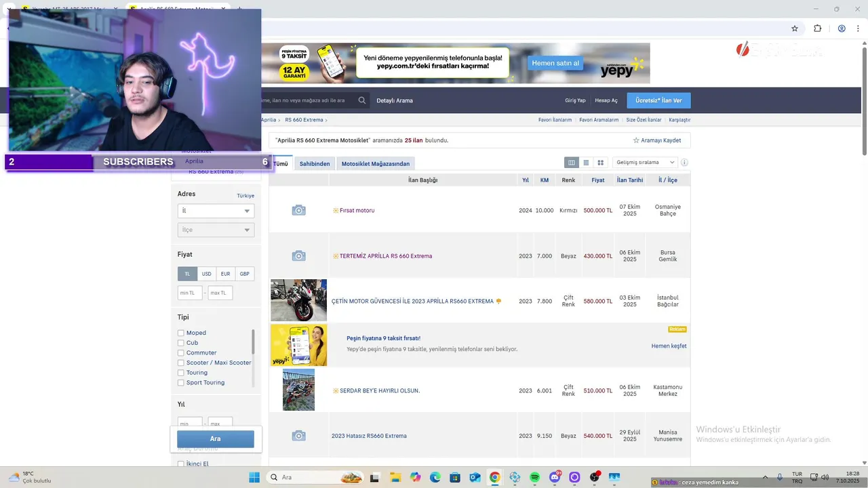Check the İkinci El checkbox
Screen dimensions: 868x488
181,464
